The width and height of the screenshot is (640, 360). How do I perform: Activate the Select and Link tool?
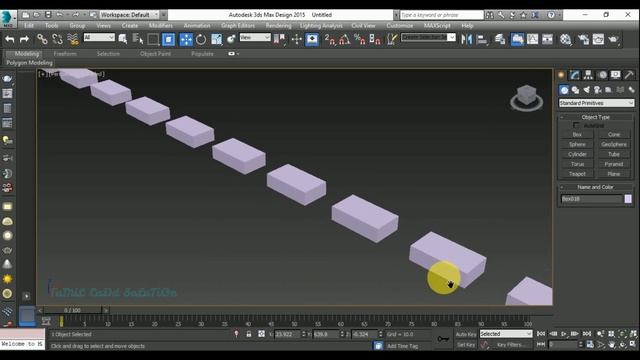coord(42,39)
